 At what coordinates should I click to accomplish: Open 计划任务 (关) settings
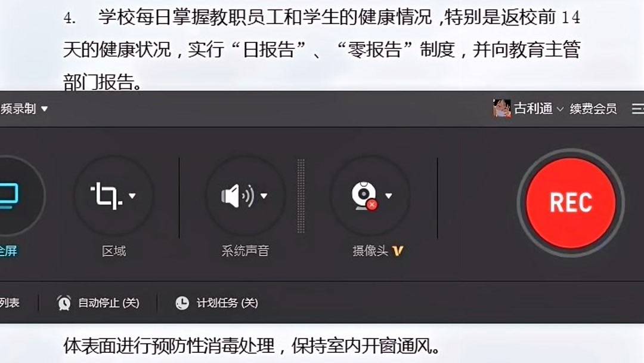227,303
